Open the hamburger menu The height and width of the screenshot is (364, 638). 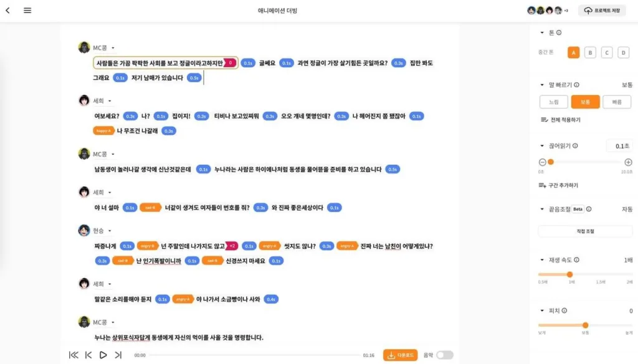[27, 11]
